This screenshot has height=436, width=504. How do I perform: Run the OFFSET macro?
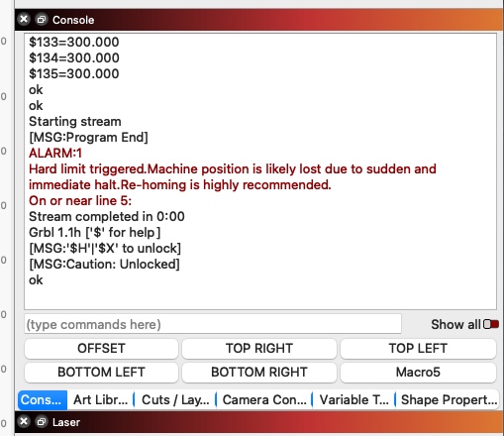coord(101,349)
